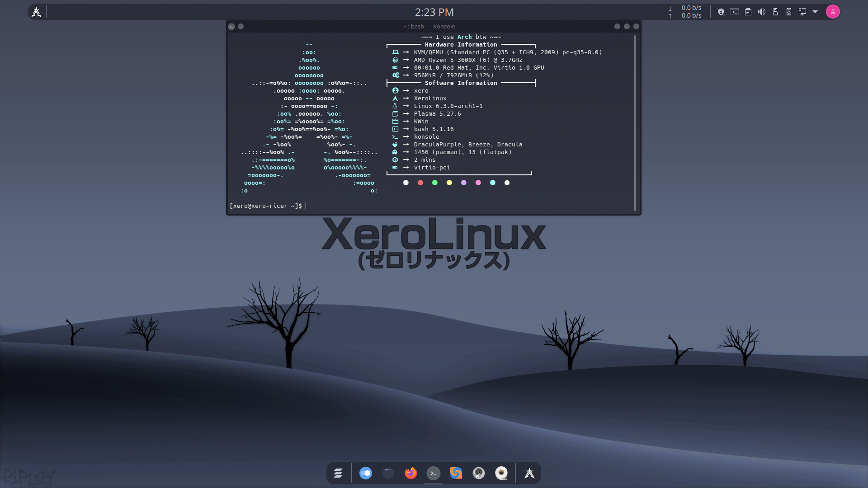Launch System Settings from the dock
Image resolution: width=868 pixels, height=488 pixels.
pyautogui.click(x=366, y=473)
